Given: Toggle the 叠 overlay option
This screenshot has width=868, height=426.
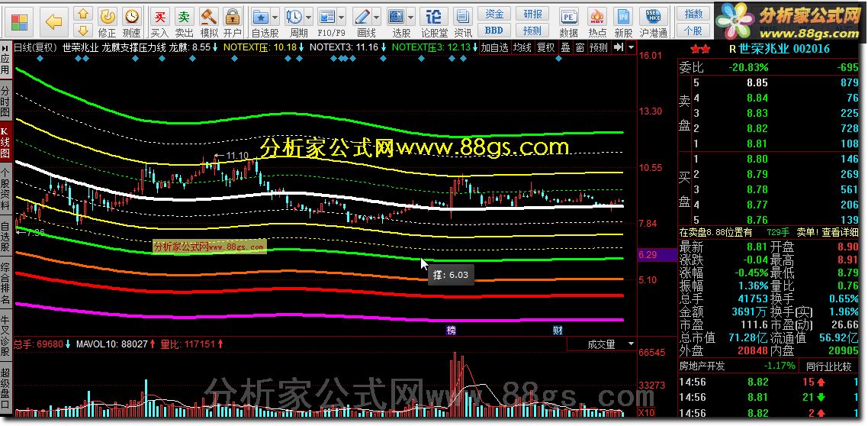Looking at the screenshot, I should pos(565,47).
